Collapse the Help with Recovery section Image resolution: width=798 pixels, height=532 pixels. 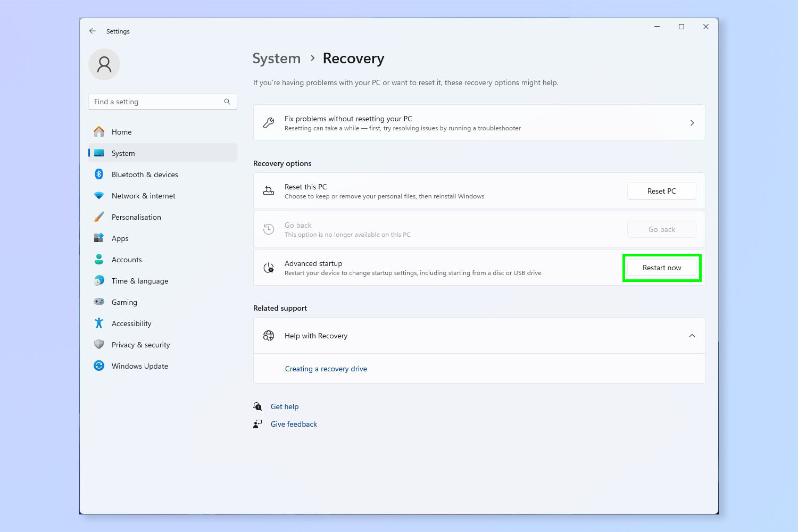point(692,336)
